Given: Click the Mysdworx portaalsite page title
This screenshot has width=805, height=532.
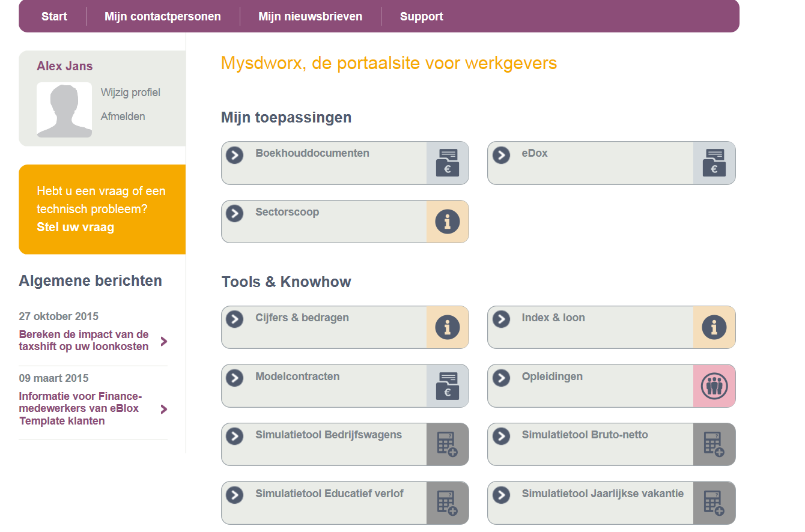Looking at the screenshot, I should click(x=389, y=63).
